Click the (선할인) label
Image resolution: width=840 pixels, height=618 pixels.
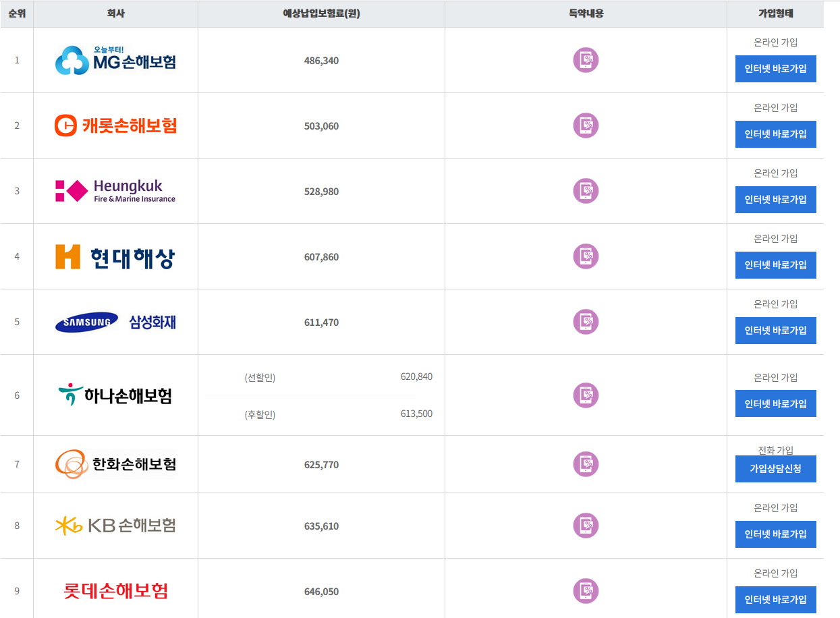(260, 378)
